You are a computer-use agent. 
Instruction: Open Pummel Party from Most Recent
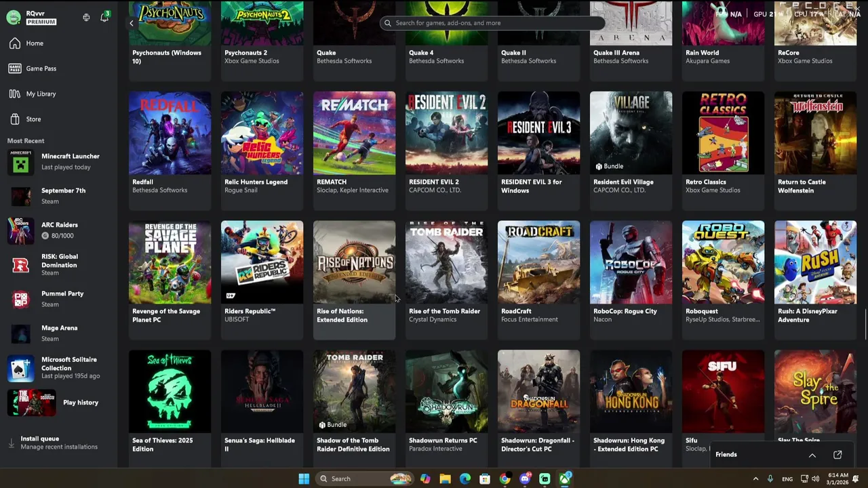(58, 299)
